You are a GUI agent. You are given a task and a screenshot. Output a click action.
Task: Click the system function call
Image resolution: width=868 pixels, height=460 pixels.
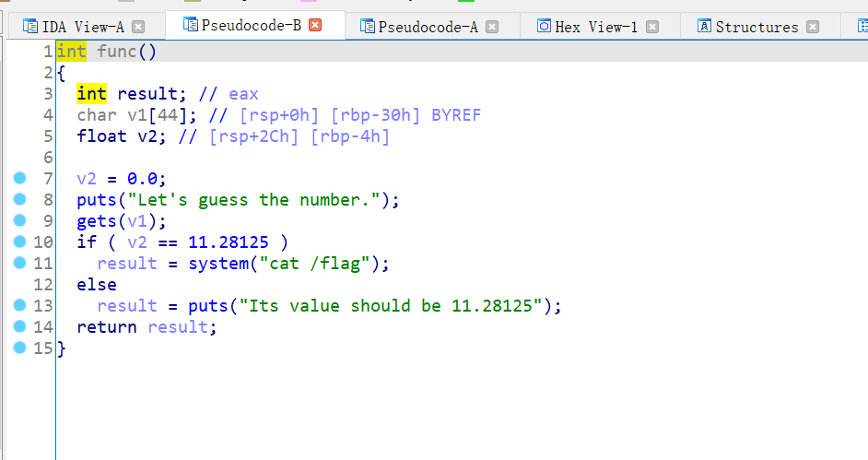click(x=218, y=264)
